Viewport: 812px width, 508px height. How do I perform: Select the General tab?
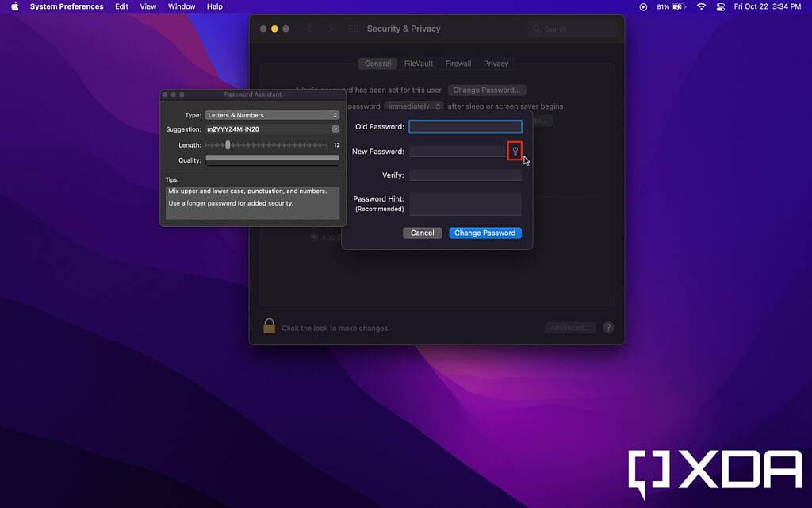coord(377,63)
